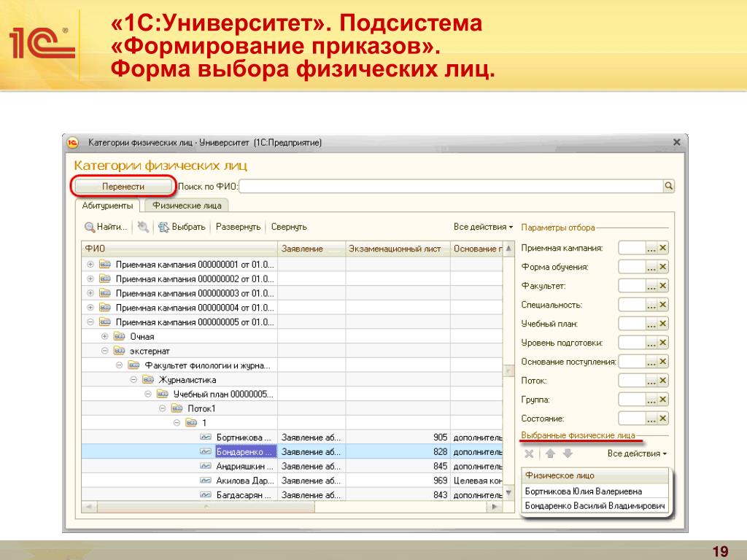Screen dimensions: 747x560
Task: Clear the Форма обучения filter
Action: tap(662, 267)
